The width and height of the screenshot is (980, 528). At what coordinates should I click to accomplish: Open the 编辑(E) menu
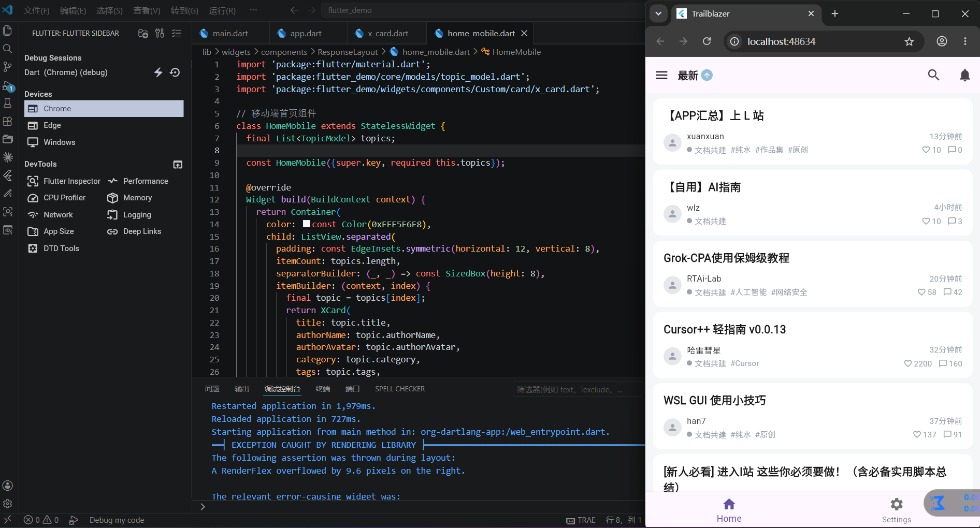click(73, 10)
